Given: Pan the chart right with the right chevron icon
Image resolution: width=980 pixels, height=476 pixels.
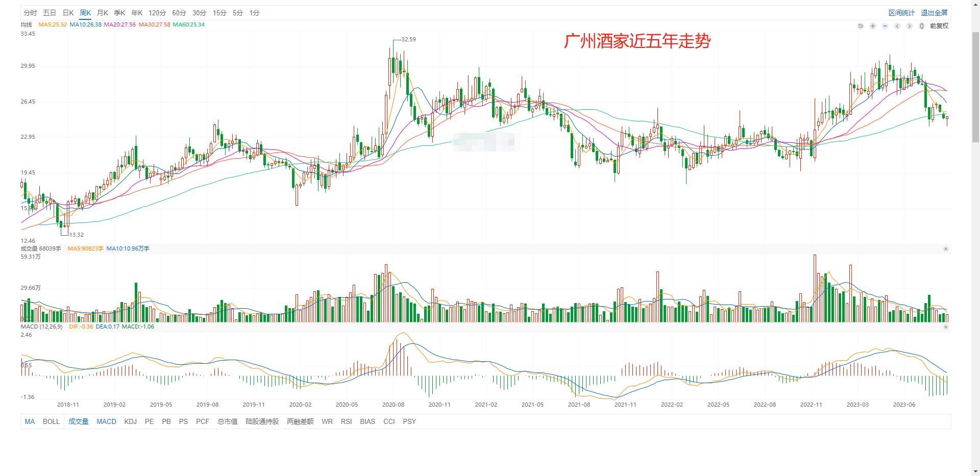Looking at the screenshot, I should (909, 26).
